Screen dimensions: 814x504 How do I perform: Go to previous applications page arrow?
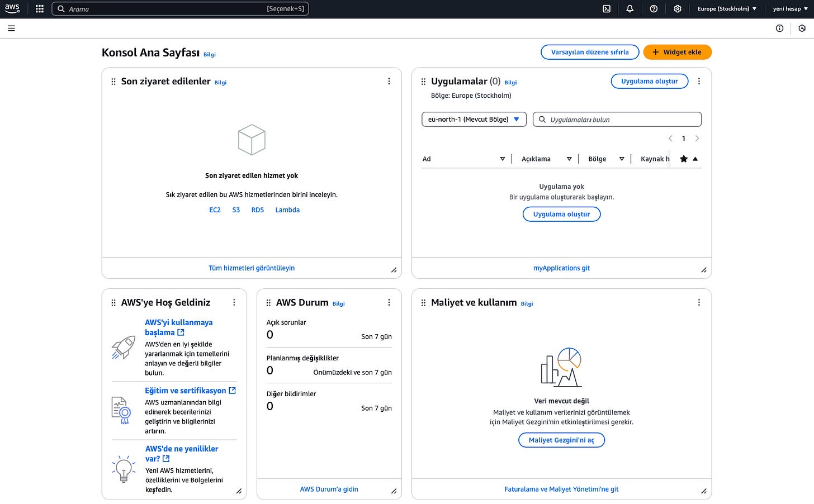pos(670,139)
